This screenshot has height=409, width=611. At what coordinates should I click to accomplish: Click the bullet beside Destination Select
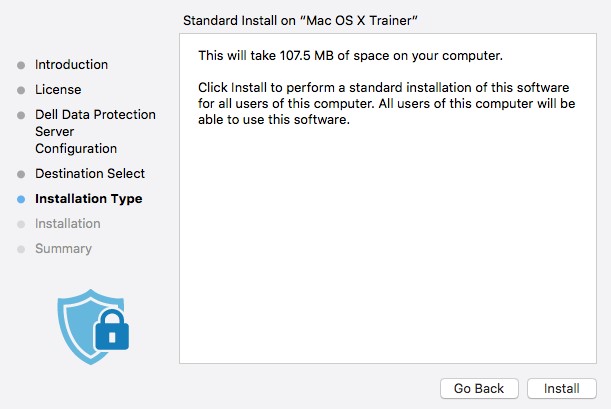(x=21, y=174)
